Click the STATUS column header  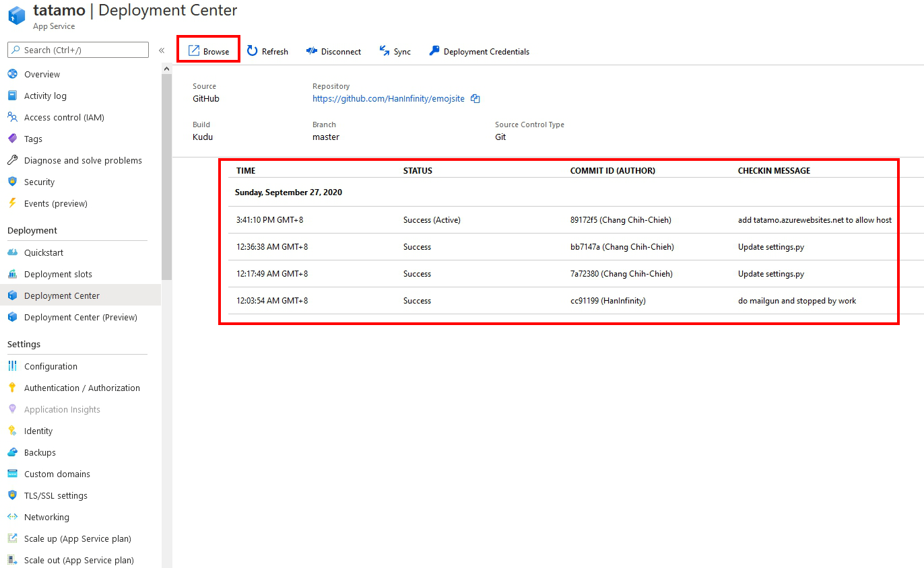[418, 171]
